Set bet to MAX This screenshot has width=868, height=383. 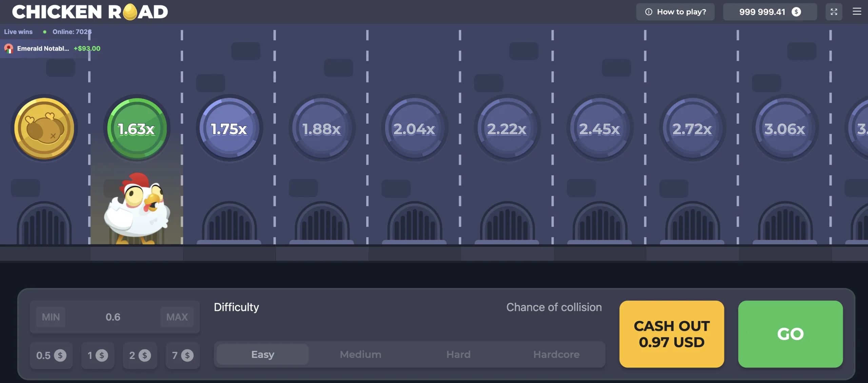(x=177, y=317)
